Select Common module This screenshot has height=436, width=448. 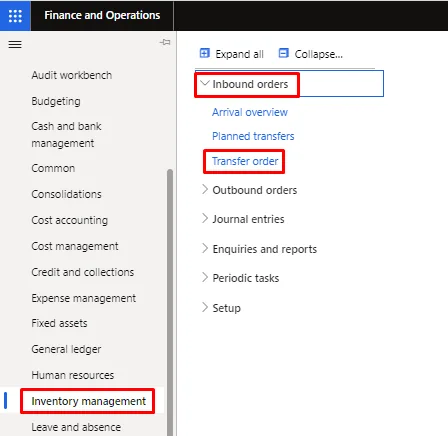coord(53,168)
